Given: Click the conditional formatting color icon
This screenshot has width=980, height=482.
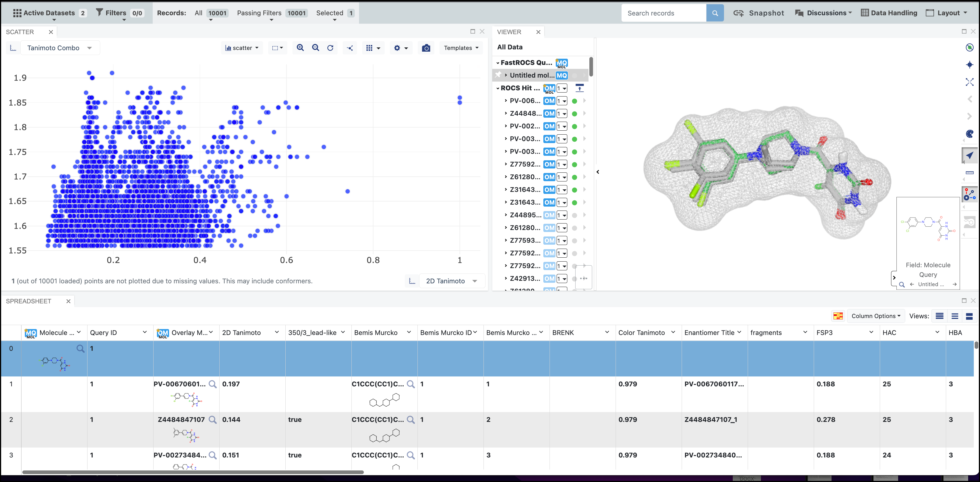Looking at the screenshot, I should pos(838,316).
